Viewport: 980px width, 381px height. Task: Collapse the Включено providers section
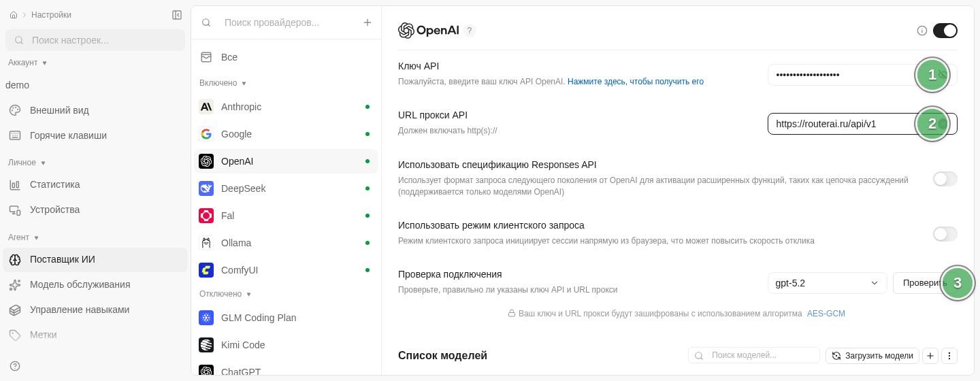point(223,83)
